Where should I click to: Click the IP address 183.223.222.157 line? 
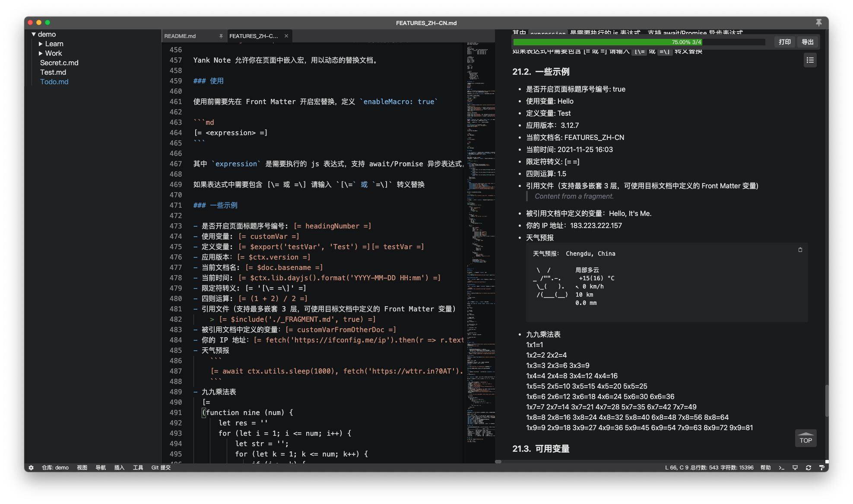pos(574,225)
